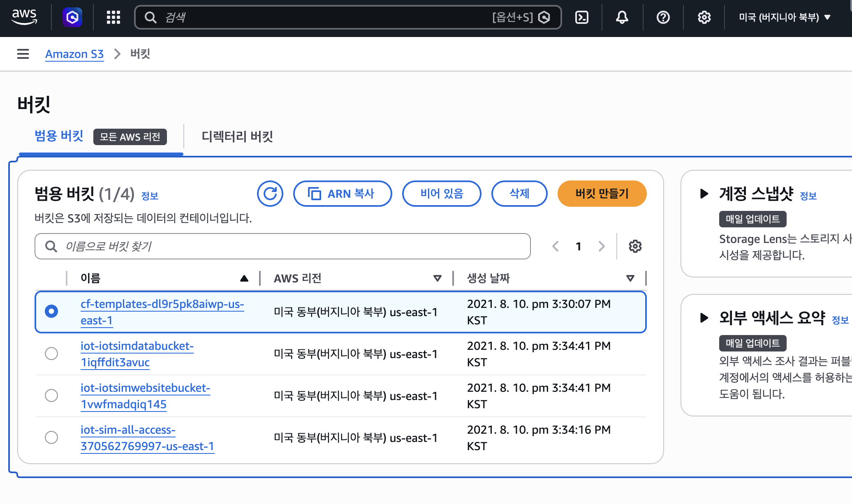
Task: Select iot-iotsimdatabucket radio button
Action: (x=51, y=354)
